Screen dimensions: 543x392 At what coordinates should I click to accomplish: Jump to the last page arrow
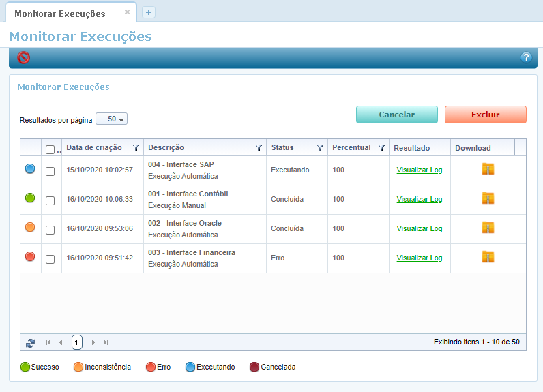(106, 342)
